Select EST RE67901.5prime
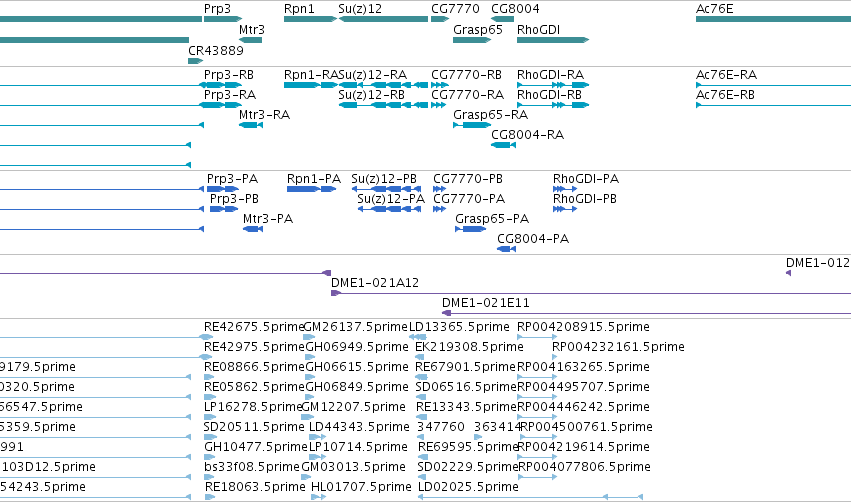This screenshot has height=502, width=851. (x=465, y=367)
